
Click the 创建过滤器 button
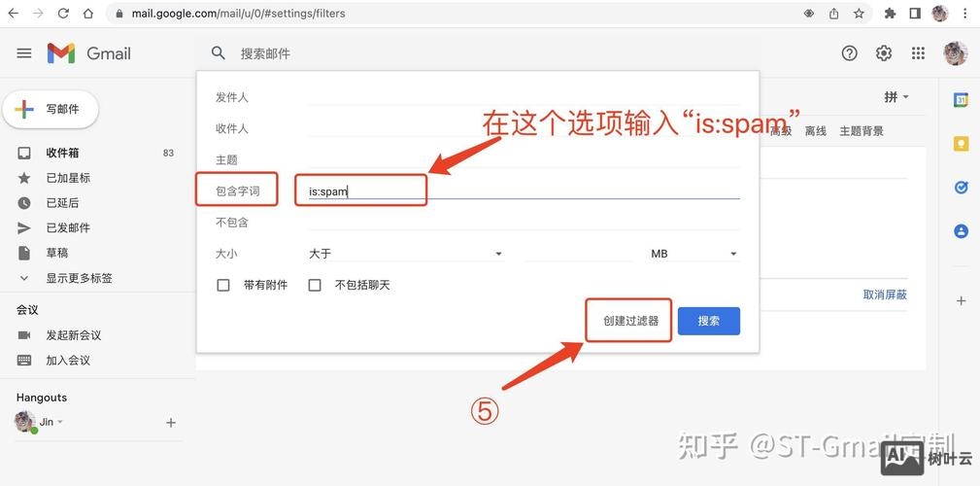[x=630, y=321]
